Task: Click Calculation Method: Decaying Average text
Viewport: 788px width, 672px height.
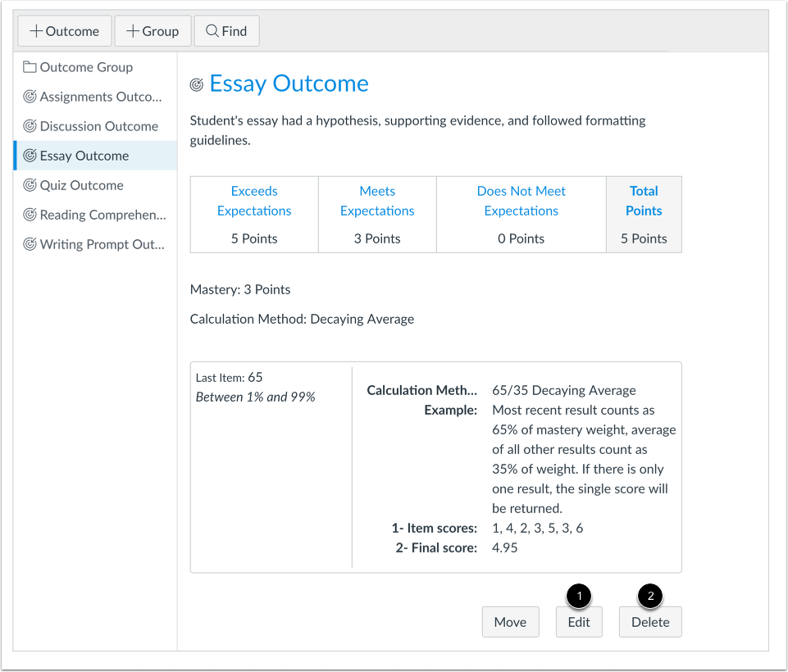Action: pyautogui.click(x=302, y=320)
